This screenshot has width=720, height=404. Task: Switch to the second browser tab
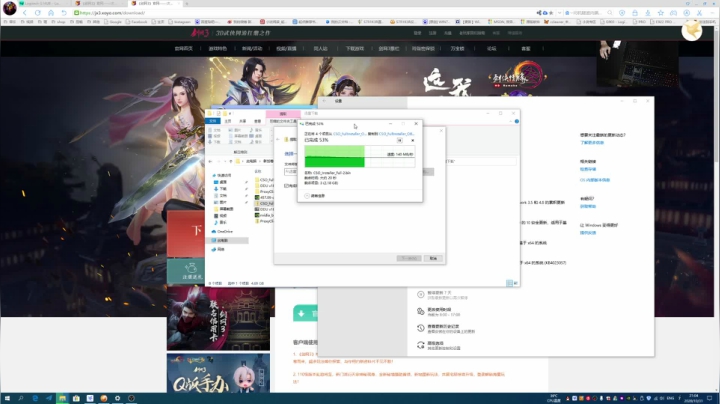[x=100, y=3]
